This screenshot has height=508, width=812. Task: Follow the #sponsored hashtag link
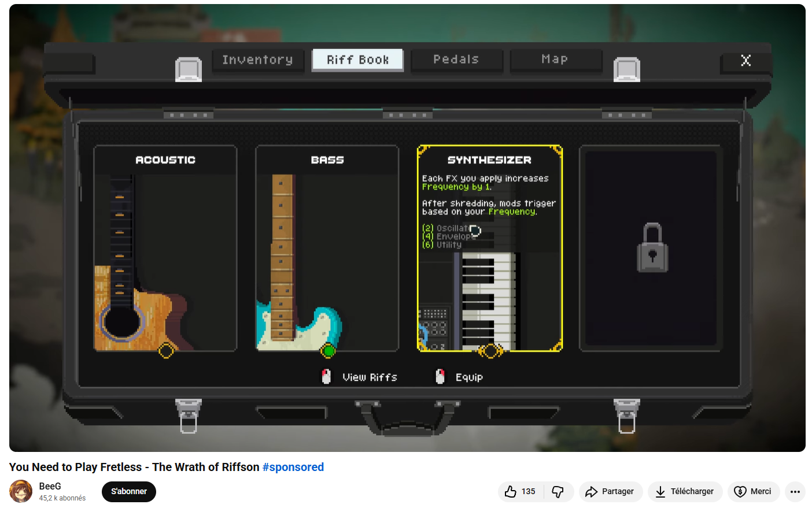[293, 467]
